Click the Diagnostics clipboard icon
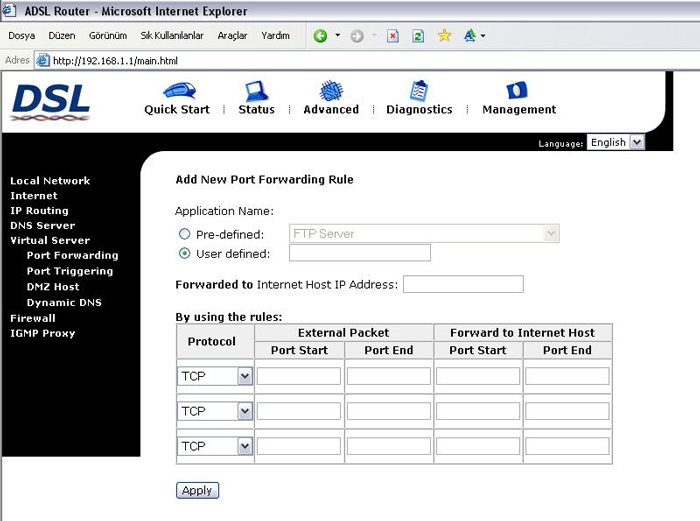Viewport: 700px width, 521px height. [419, 91]
